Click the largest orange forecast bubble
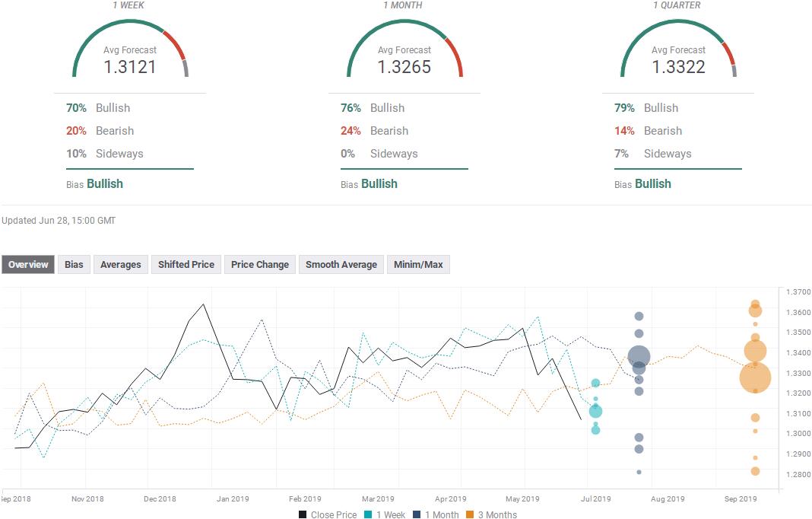The image size is (812, 519). pos(755,377)
